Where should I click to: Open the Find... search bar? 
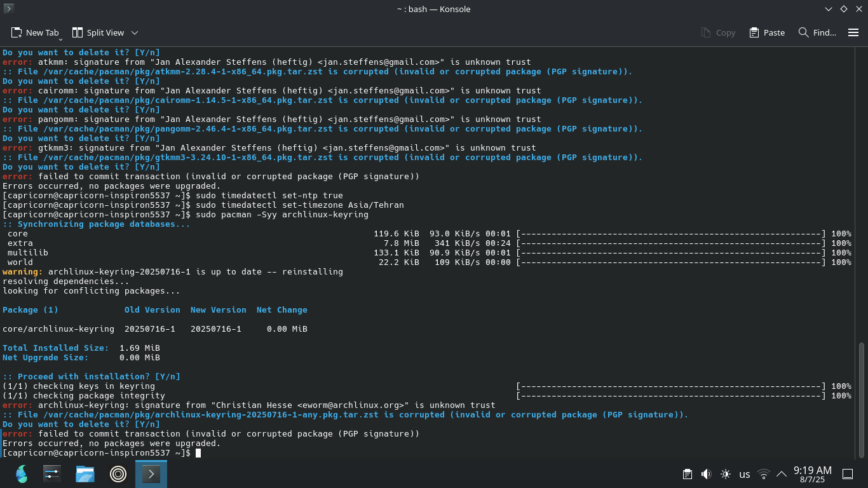tap(817, 32)
